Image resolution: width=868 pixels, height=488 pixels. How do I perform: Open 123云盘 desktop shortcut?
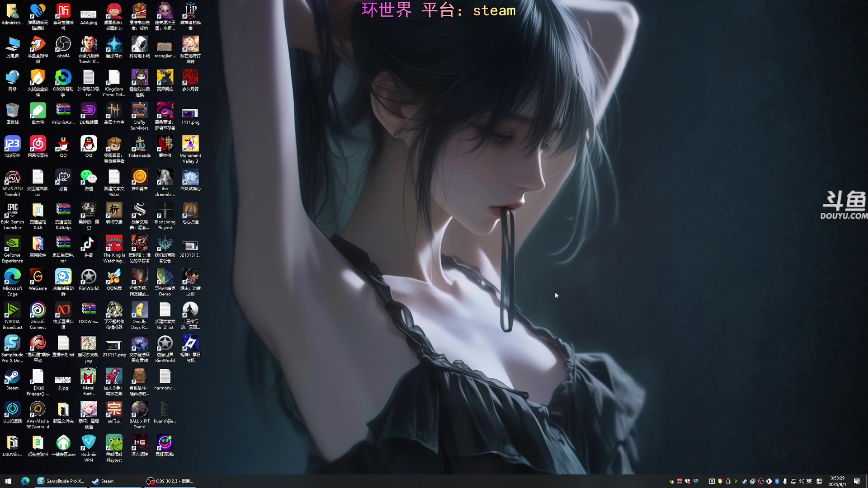coord(12,147)
